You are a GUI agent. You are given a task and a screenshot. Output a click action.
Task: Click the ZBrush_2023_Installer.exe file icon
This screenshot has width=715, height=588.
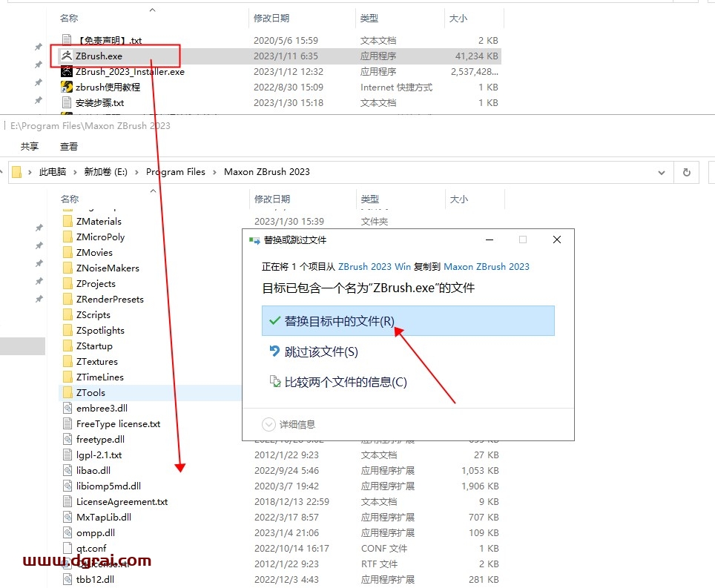67,72
